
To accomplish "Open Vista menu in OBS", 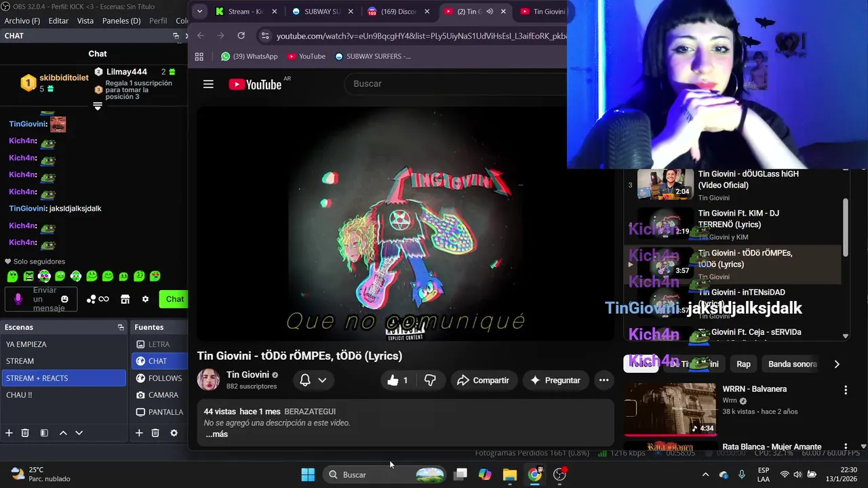I will (85, 21).
